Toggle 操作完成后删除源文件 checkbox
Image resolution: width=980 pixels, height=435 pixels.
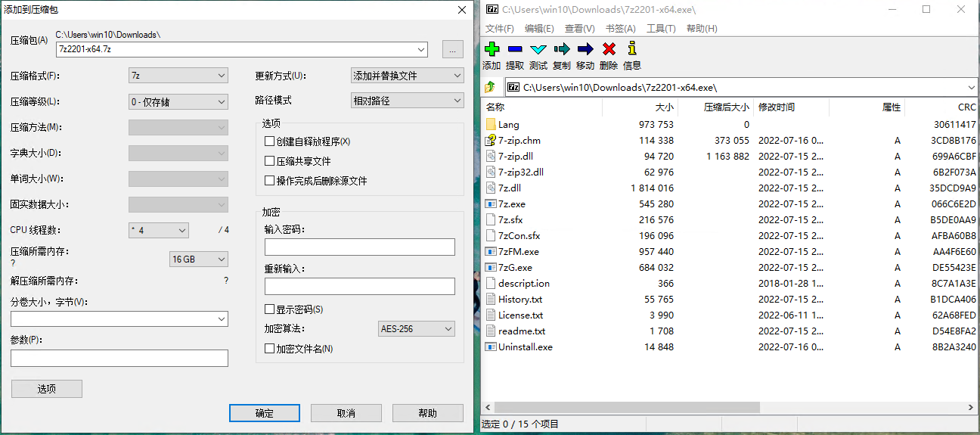(269, 181)
